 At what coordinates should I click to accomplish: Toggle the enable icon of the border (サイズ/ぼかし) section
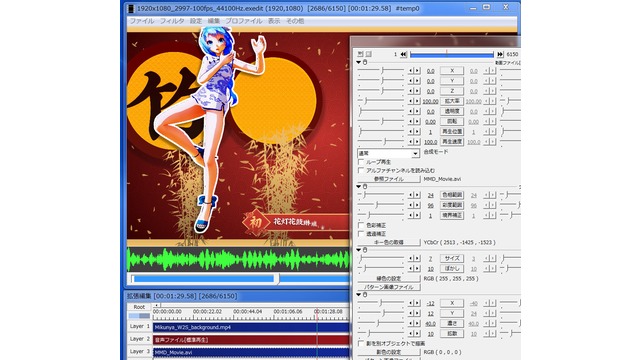point(365,250)
